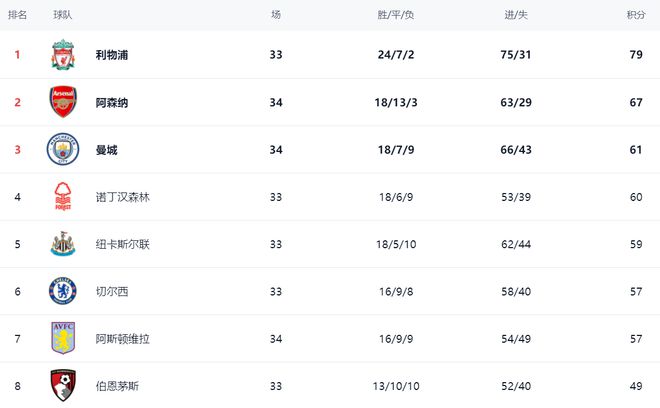Open the 利物浦 team link
Viewport: 660px width, 408px height.
[x=112, y=55]
